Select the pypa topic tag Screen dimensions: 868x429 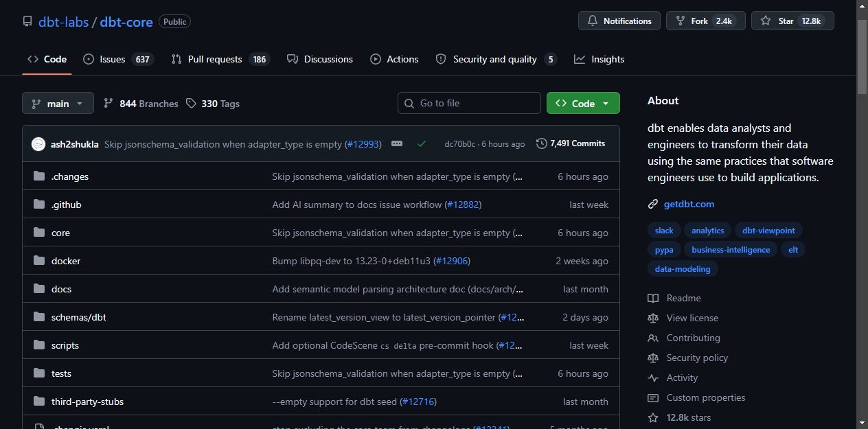point(664,250)
